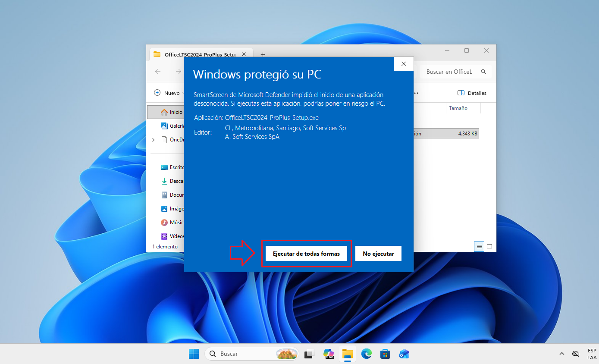Maximize the File Explorer window
The width and height of the screenshot is (599, 364).
pyautogui.click(x=466, y=50)
